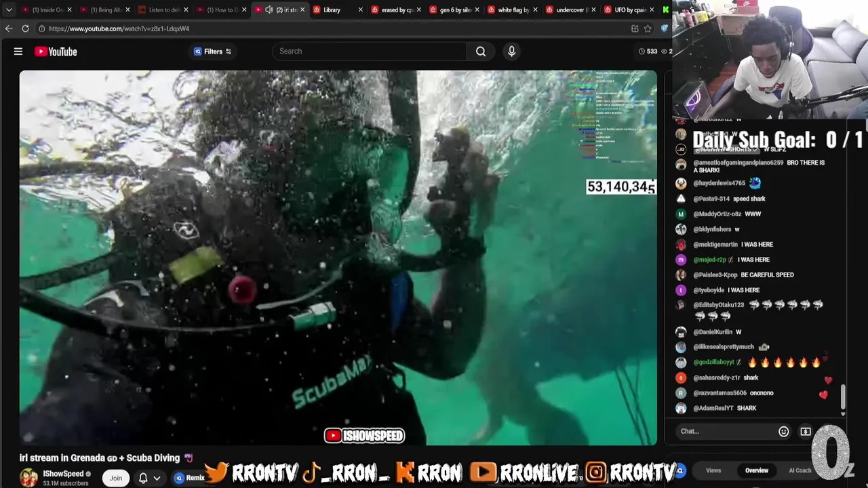The width and height of the screenshot is (868, 488).
Task: Select chat user @godzillaboyyt
Action: 713,363
